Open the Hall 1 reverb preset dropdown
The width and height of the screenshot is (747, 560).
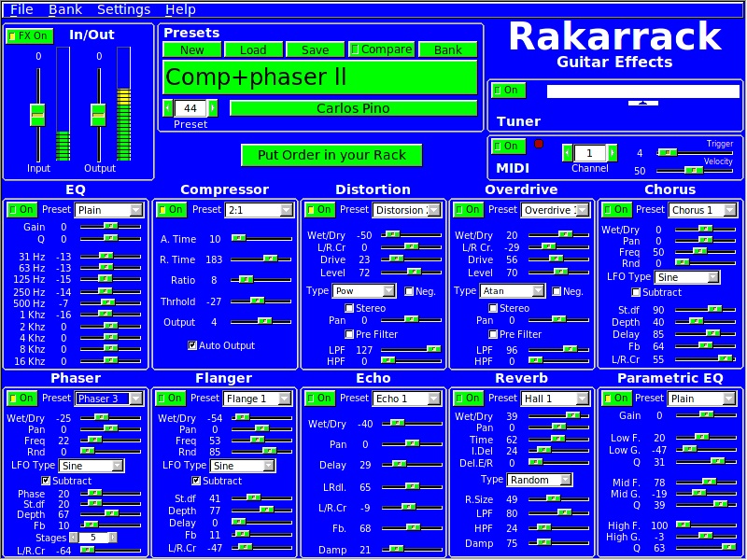pos(556,399)
